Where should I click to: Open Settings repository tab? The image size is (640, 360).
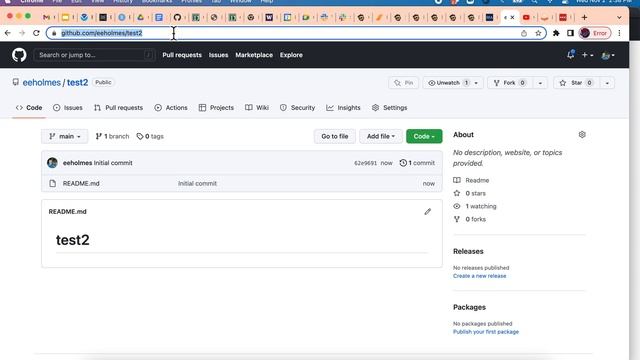click(390, 108)
